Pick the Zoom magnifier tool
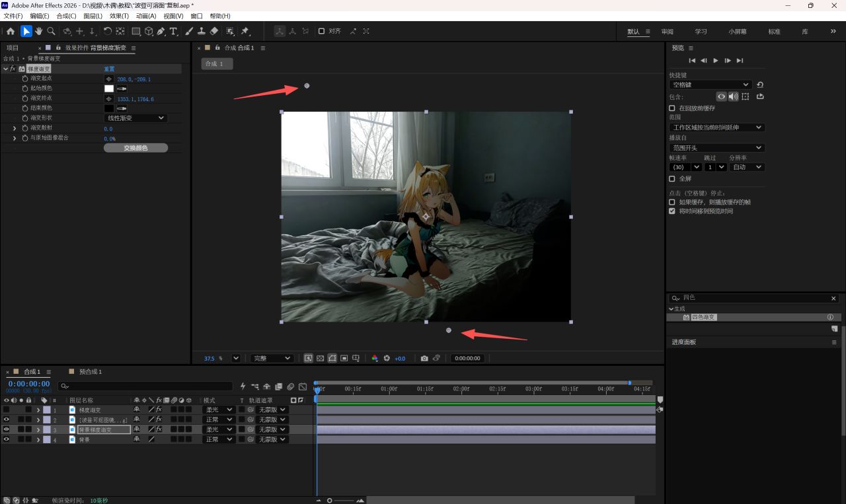This screenshot has width=846, height=504. click(x=51, y=31)
